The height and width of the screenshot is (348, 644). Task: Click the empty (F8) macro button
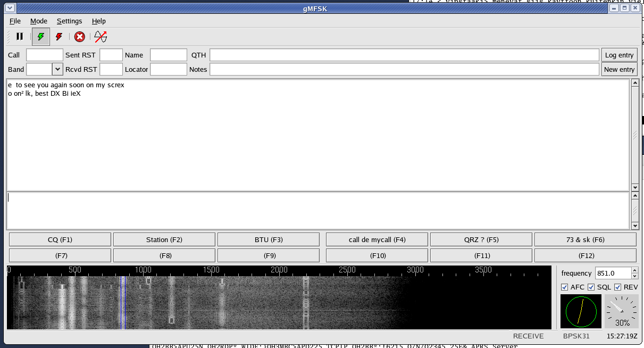(164, 255)
